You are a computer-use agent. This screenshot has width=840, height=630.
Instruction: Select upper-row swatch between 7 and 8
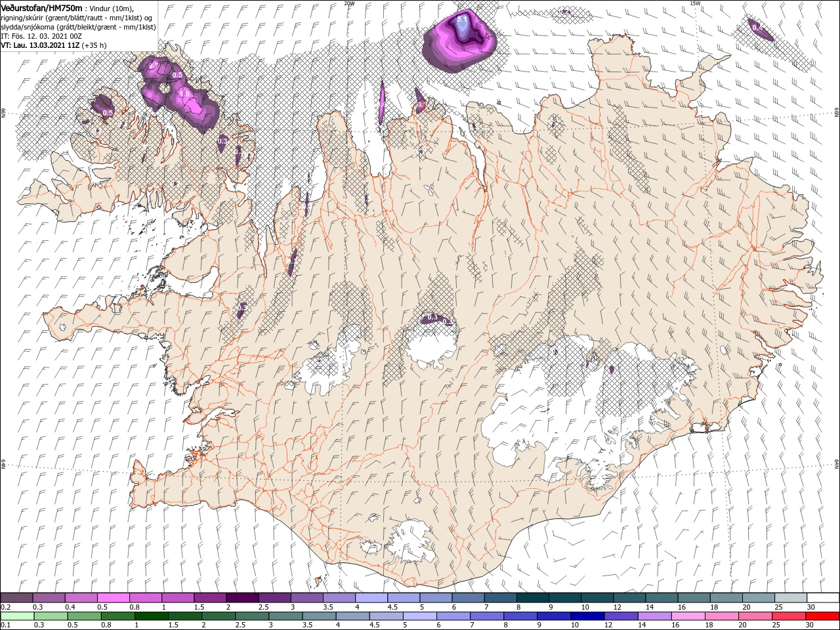[501, 598]
